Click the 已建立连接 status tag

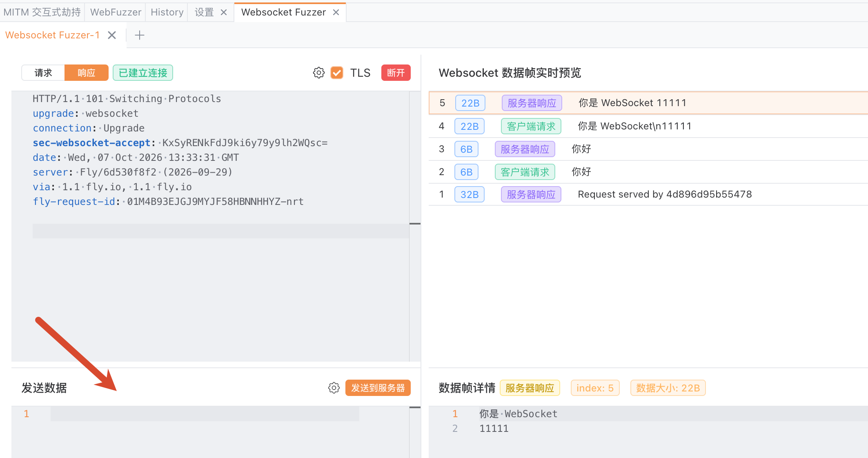coord(143,73)
